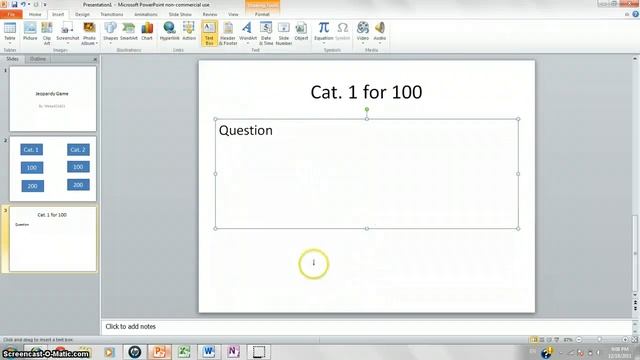Click the zoom out minus button
640x360 pixels.
(x=579, y=340)
